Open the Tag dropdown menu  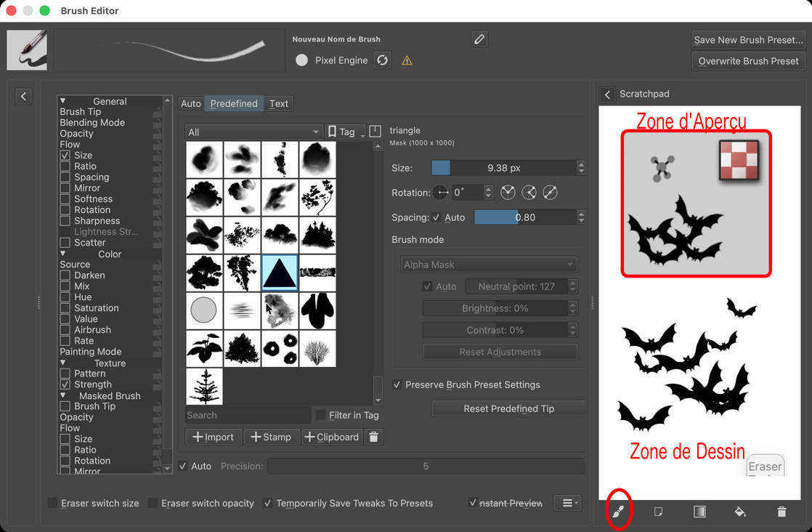[x=346, y=132]
